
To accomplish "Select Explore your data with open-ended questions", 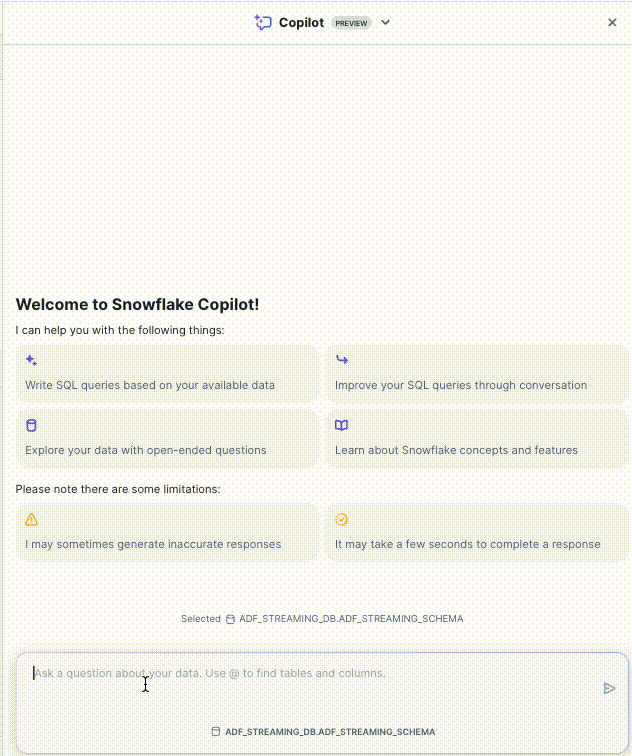I will (x=167, y=439).
